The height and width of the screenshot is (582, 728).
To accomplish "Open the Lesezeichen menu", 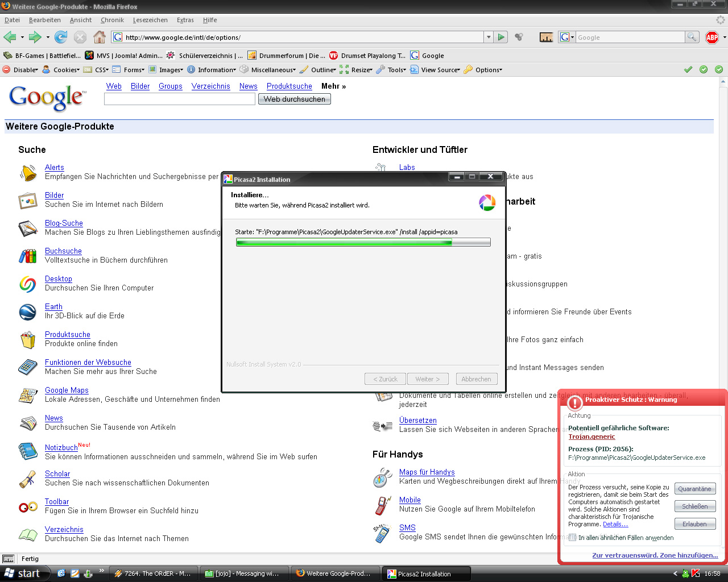I will pyautogui.click(x=150, y=20).
